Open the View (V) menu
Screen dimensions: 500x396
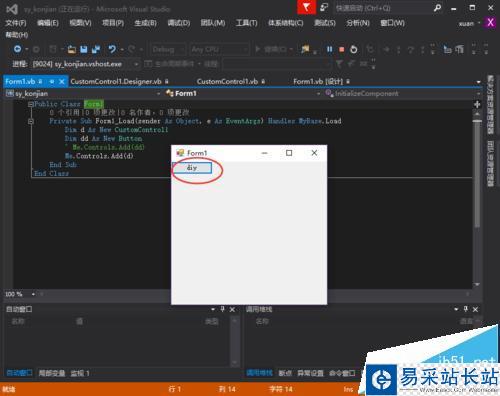(80, 23)
